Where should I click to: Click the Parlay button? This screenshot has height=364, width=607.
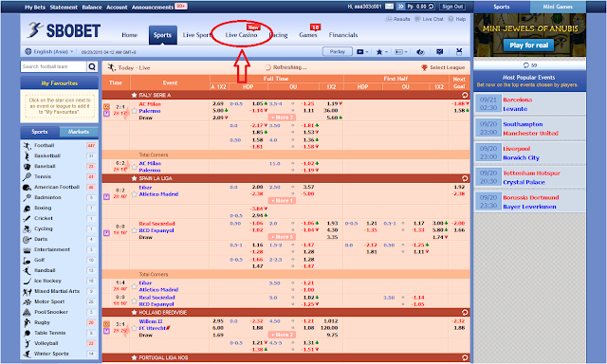338,52
